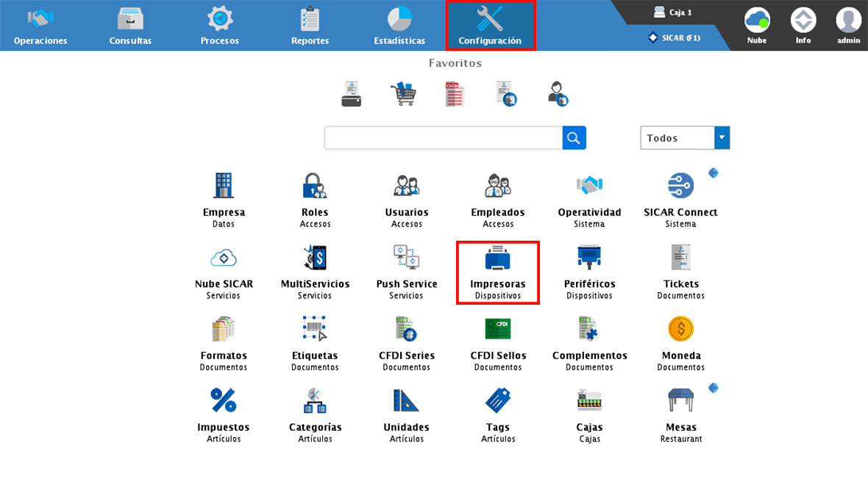Click the magnifier search button
The height and width of the screenshot is (488, 868).
[x=574, y=138]
